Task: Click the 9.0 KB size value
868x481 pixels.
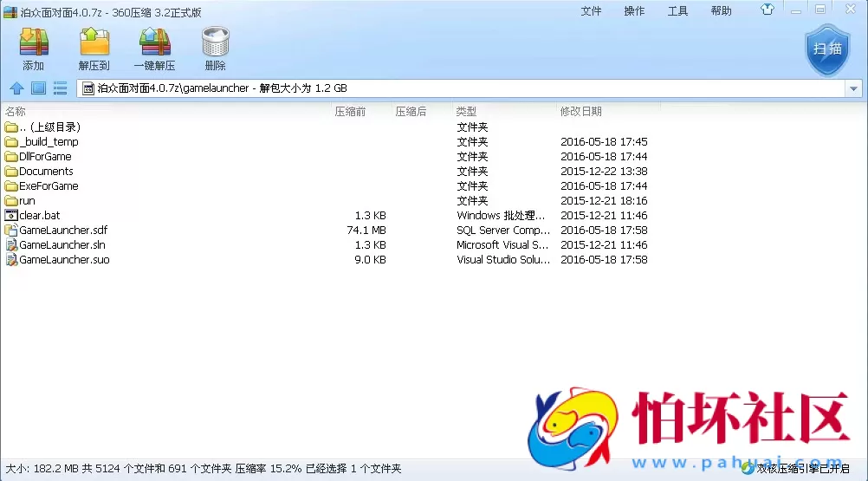Action: click(371, 260)
